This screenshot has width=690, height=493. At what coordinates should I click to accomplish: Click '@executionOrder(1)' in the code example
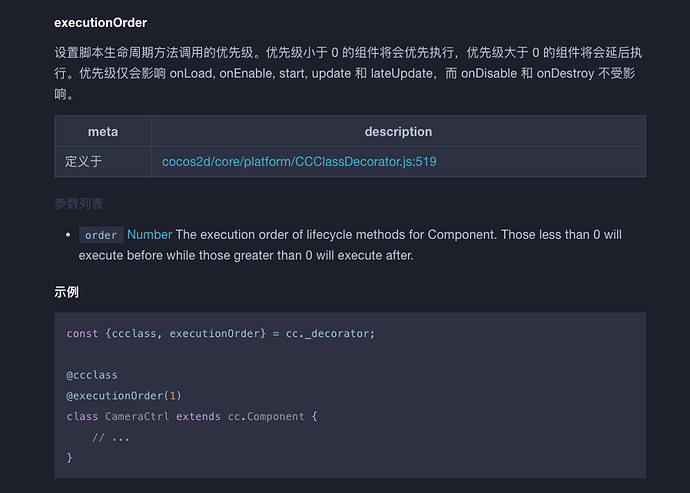(x=124, y=395)
